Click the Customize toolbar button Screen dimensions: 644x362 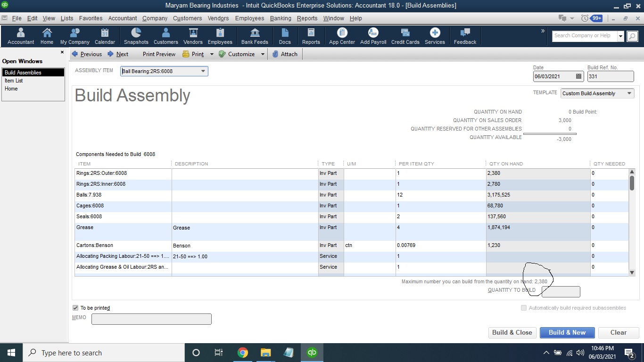[237, 54]
